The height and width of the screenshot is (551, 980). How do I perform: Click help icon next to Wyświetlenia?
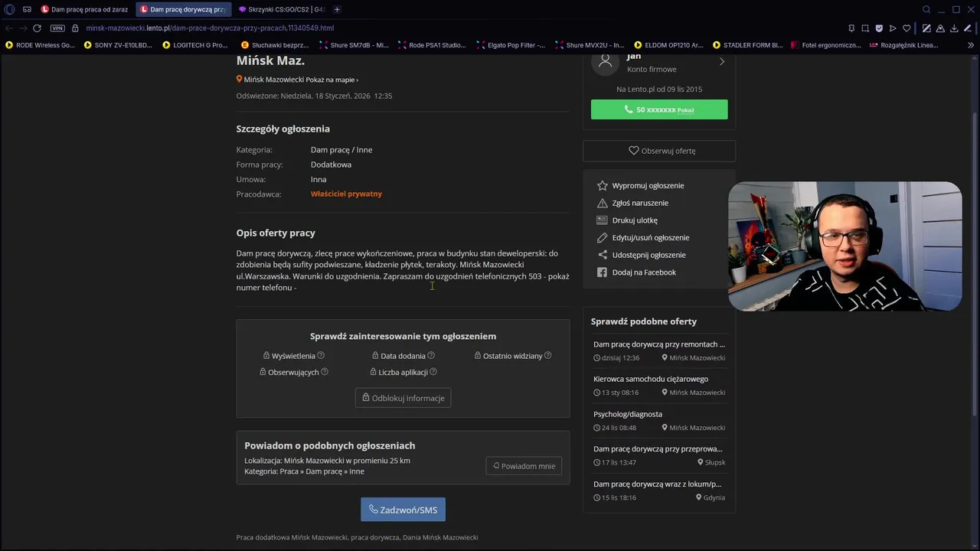click(x=321, y=355)
